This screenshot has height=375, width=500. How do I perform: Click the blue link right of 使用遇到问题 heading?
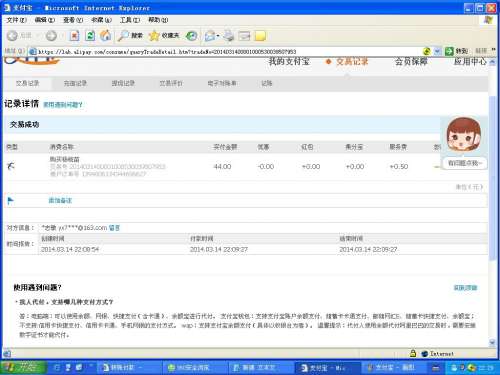(x=465, y=288)
